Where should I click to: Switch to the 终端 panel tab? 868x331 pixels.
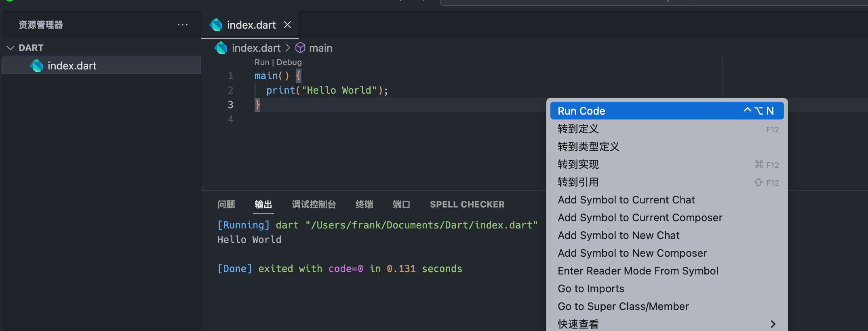(x=364, y=205)
